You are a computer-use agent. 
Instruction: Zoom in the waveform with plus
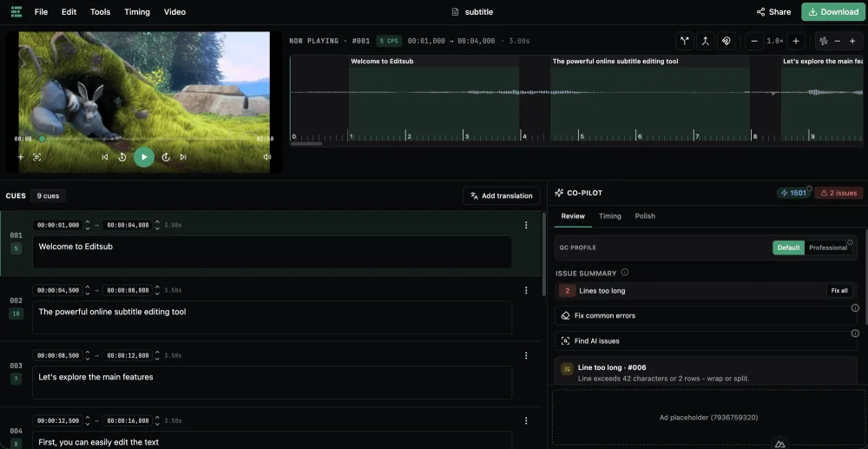pos(852,41)
